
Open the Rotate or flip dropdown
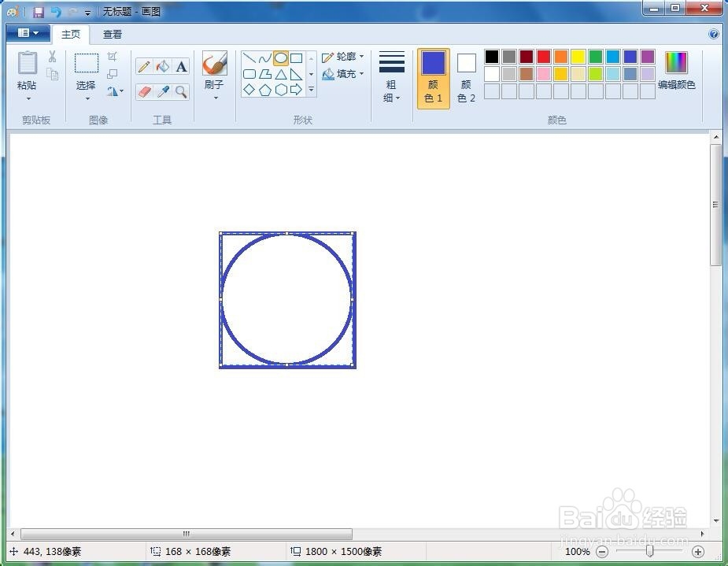point(115,91)
